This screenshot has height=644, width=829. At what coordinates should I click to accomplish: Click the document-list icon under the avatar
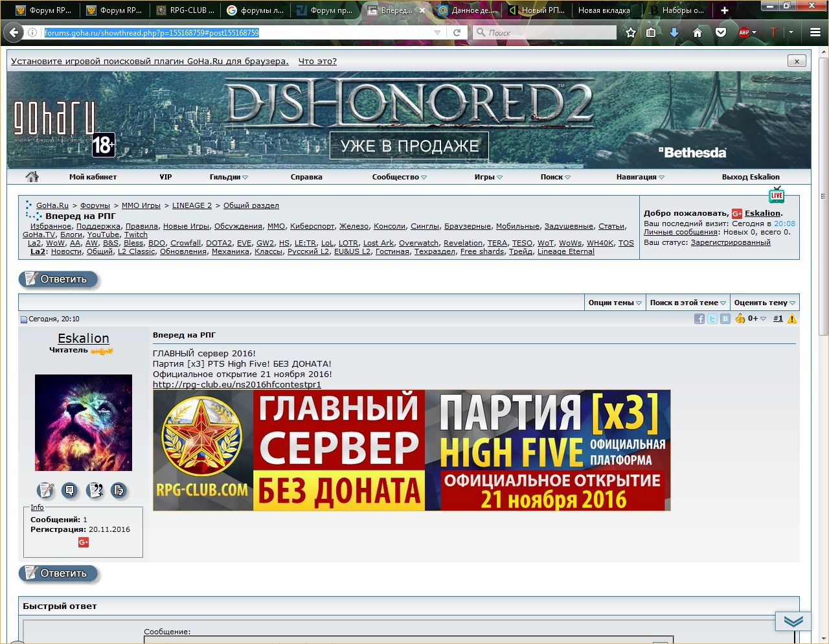pyautogui.click(x=119, y=490)
